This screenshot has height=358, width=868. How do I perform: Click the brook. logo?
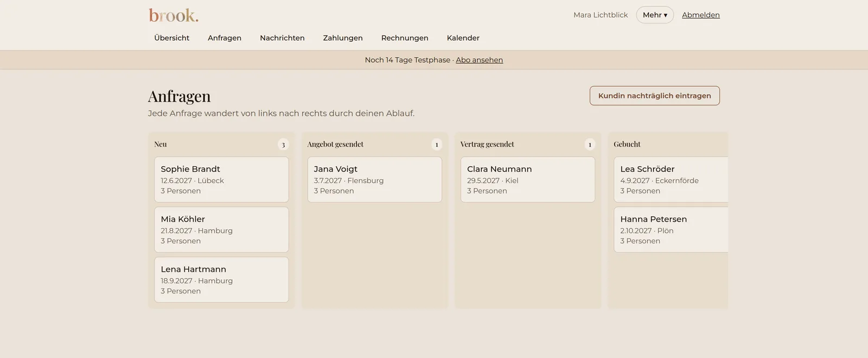click(174, 15)
